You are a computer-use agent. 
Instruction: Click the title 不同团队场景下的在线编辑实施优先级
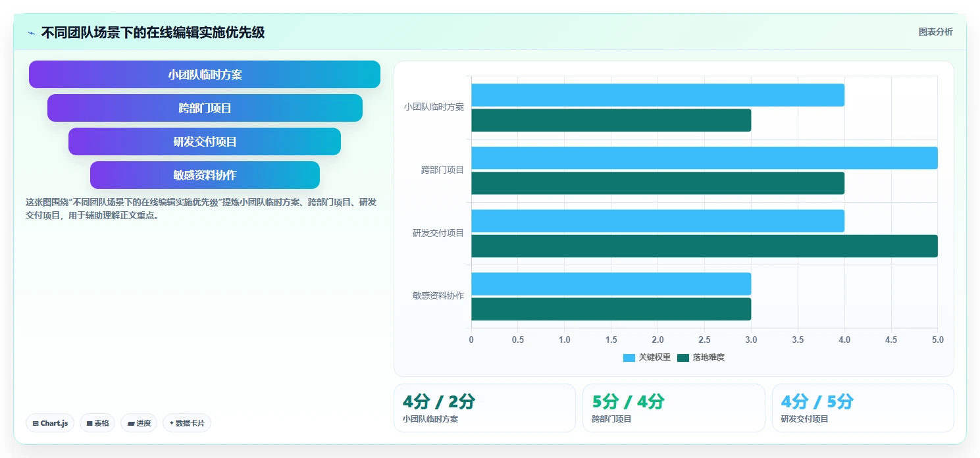point(153,32)
